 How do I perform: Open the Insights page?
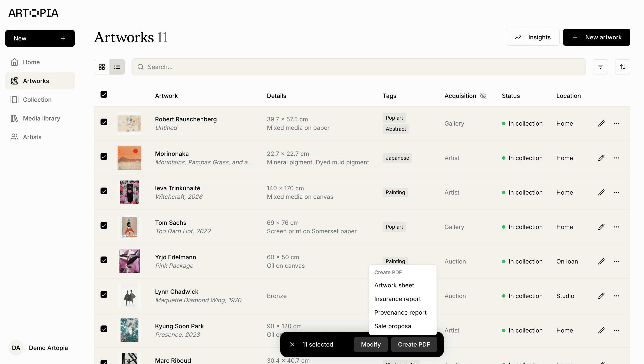tap(532, 37)
